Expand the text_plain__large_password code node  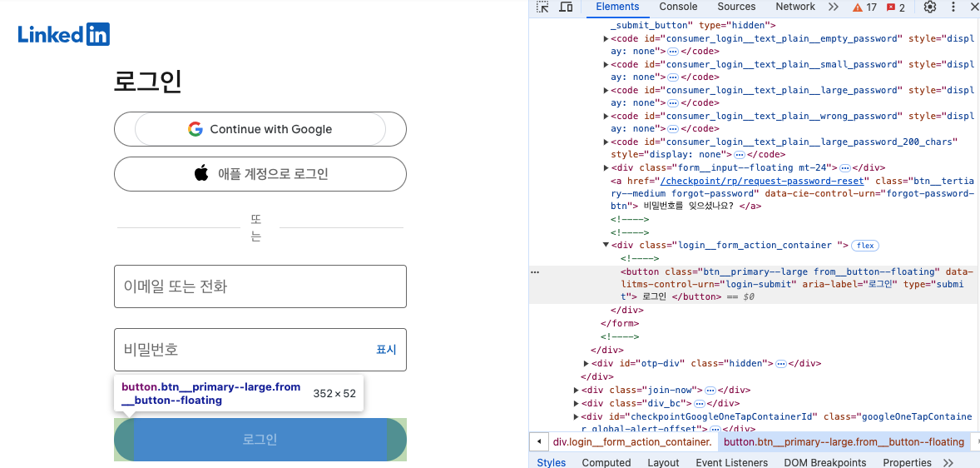(606, 91)
